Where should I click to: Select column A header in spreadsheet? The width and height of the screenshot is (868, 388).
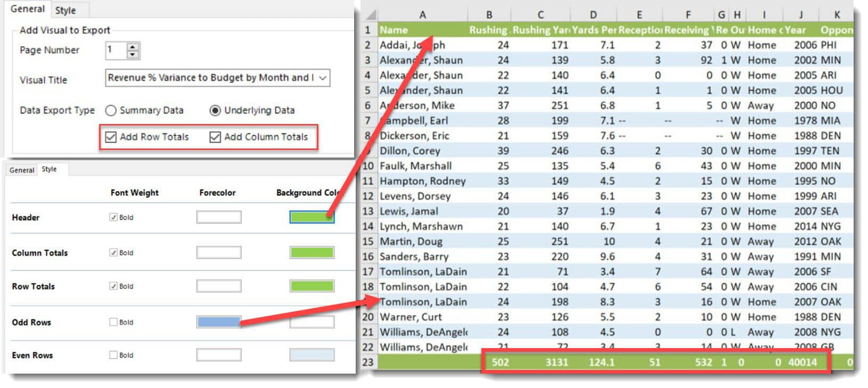(423, 15)
